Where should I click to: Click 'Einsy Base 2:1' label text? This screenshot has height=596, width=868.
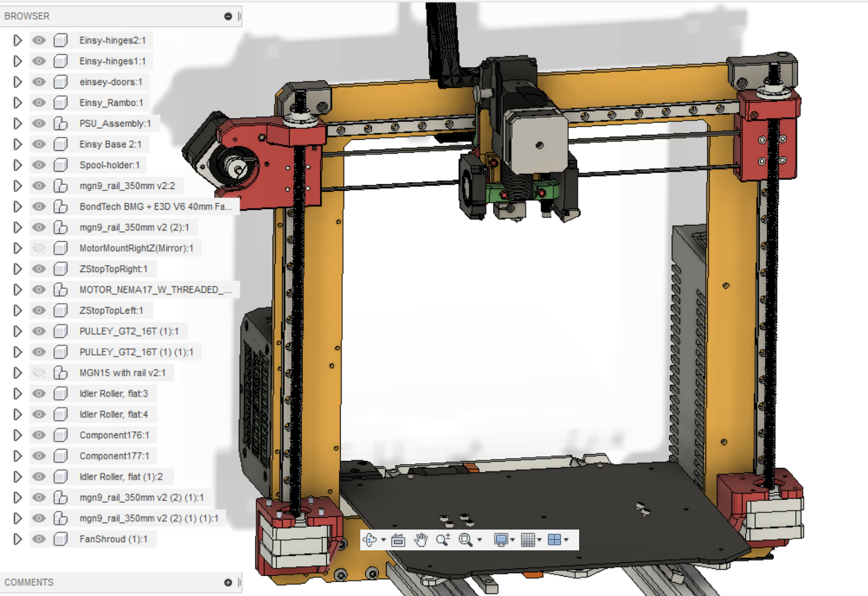110,144
